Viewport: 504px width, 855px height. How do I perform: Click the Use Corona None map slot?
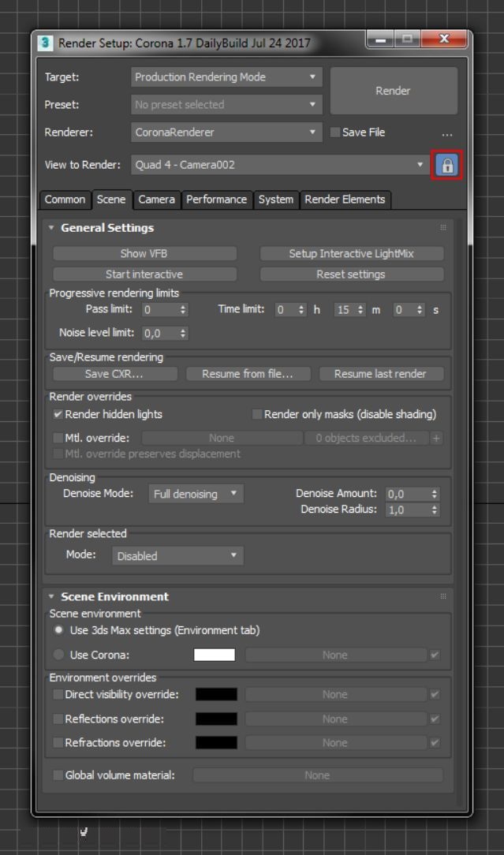pos(335,655)
